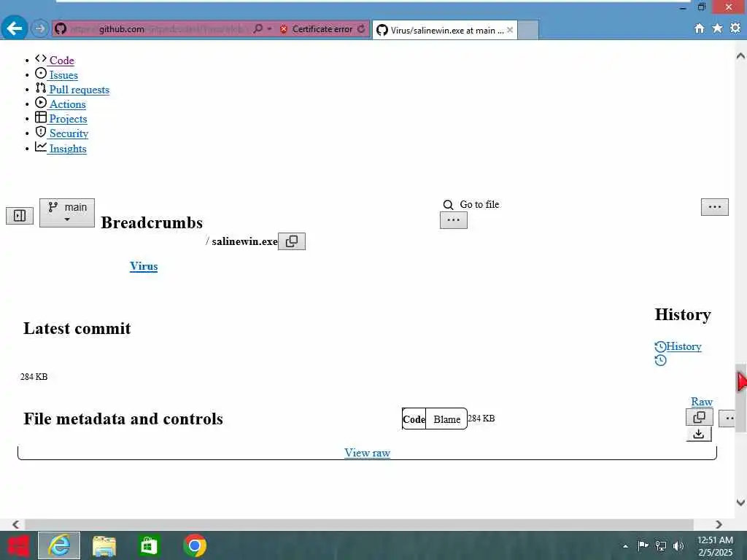Show hidden tray icons arrow
Viewport: 747px width, 560px height.
[625, 546]
